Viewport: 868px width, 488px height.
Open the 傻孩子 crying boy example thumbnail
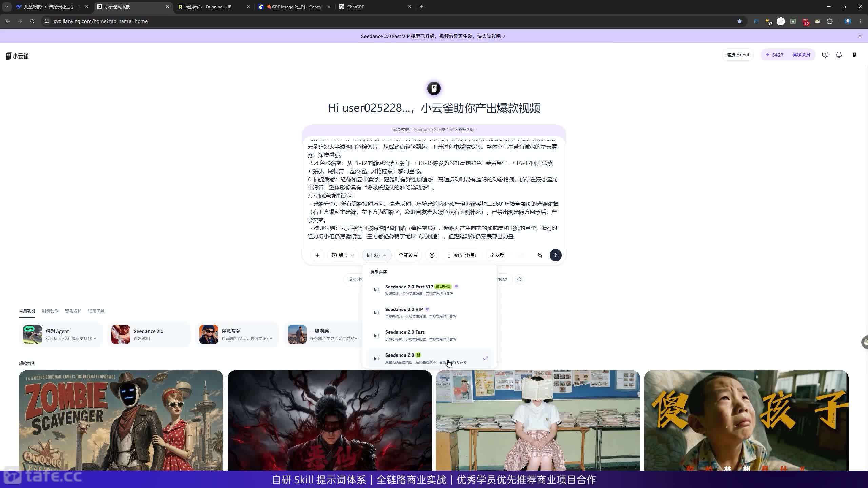[746, 421]
